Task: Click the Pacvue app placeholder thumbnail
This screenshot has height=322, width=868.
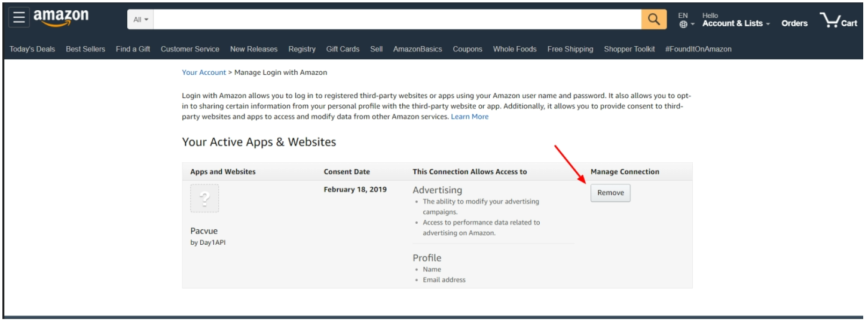Action: click(204, 198)
